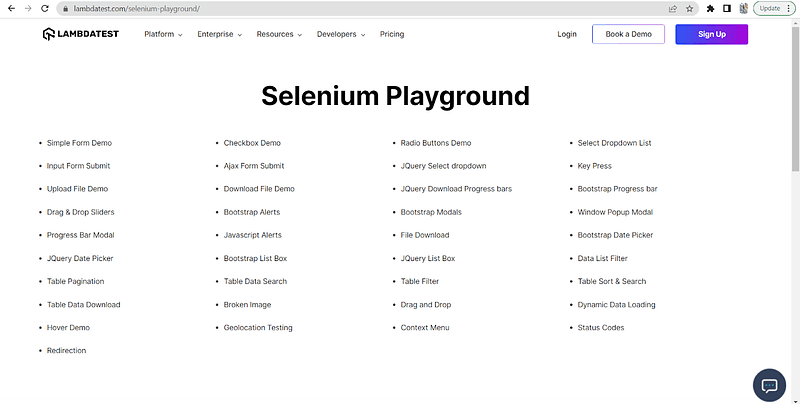This screenshot has width=800, height=404.
Task: Open Window Popup Modal link
Action: click(615, 212)
